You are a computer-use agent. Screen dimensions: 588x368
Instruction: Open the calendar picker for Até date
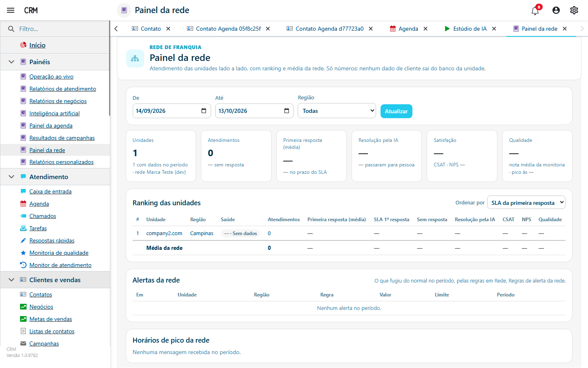[x=286, y=111]
